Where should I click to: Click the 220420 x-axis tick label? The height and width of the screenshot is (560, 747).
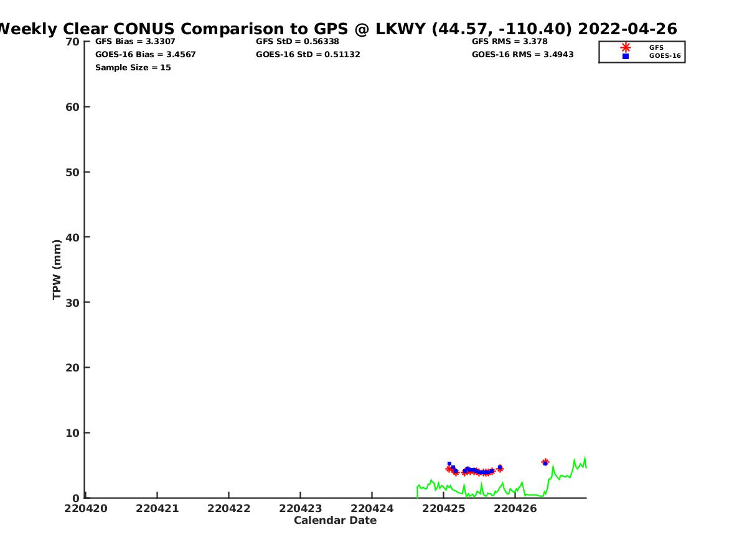pyautogui.click(x=86, y=508)
